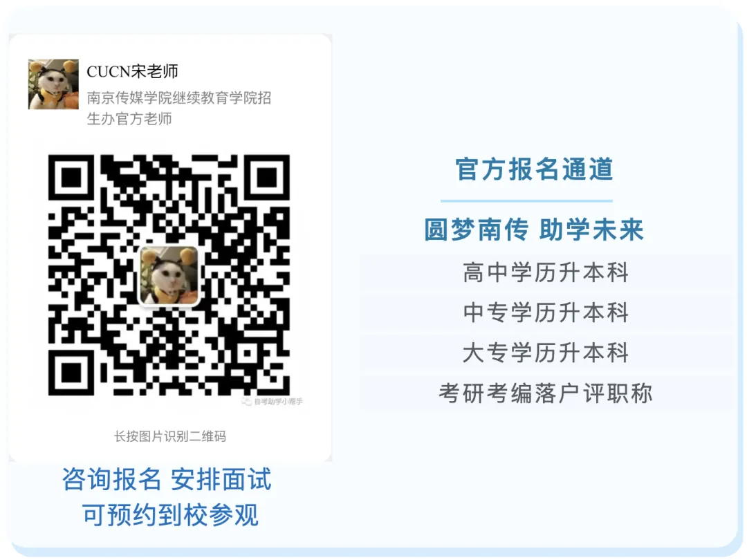The image size is (747, 560).
Task: Select the 中专学历升本科 option
Action: [546, 312]
